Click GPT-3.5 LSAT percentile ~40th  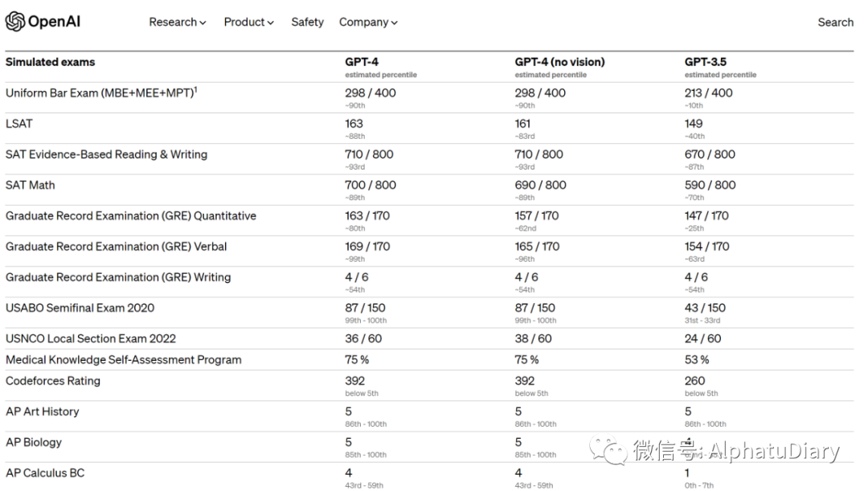coord(694,136)
